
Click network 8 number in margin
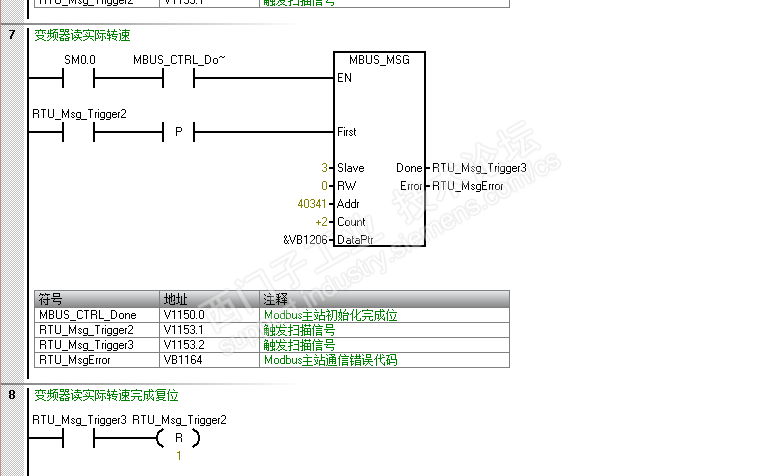pos(12,394)
